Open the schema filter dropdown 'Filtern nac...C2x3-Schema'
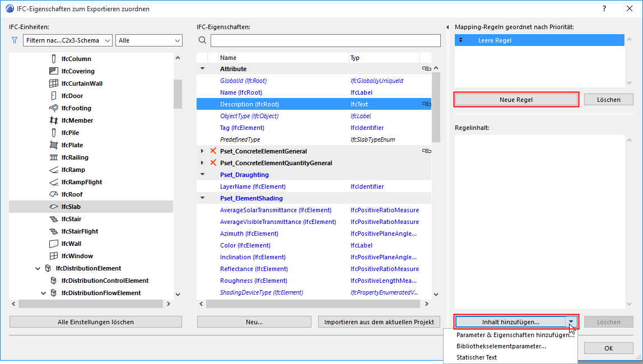The width and height of the screenshot is (643, 364). 68,40
